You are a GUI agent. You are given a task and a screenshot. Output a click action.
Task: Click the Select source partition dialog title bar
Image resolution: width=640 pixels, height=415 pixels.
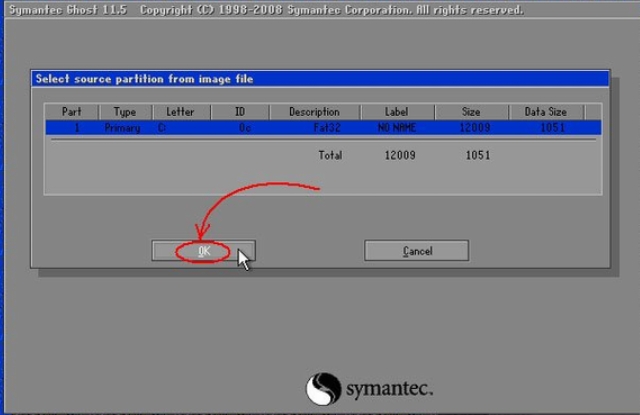click(x=320, y=79)
